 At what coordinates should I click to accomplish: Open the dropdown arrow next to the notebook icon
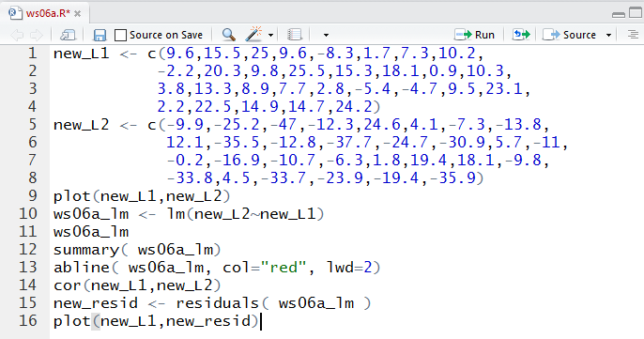(326, 36)
